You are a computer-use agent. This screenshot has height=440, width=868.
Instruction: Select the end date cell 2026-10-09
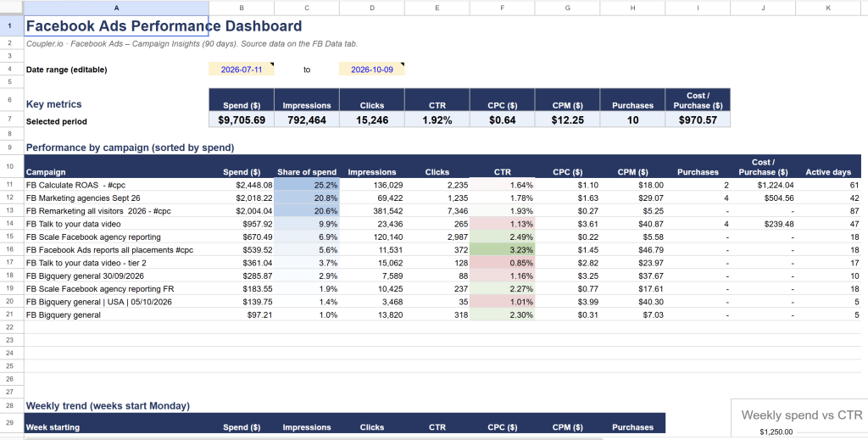point(372,70)
